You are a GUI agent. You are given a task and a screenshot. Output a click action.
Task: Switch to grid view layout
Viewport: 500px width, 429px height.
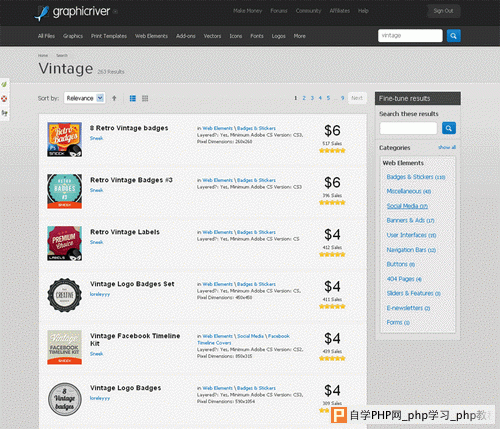(145, 98)
